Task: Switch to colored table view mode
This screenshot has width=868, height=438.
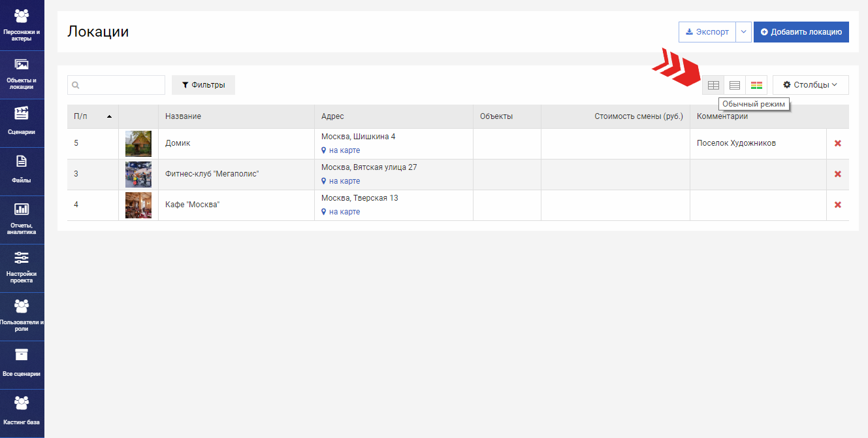Action: (x=756, y=85)
